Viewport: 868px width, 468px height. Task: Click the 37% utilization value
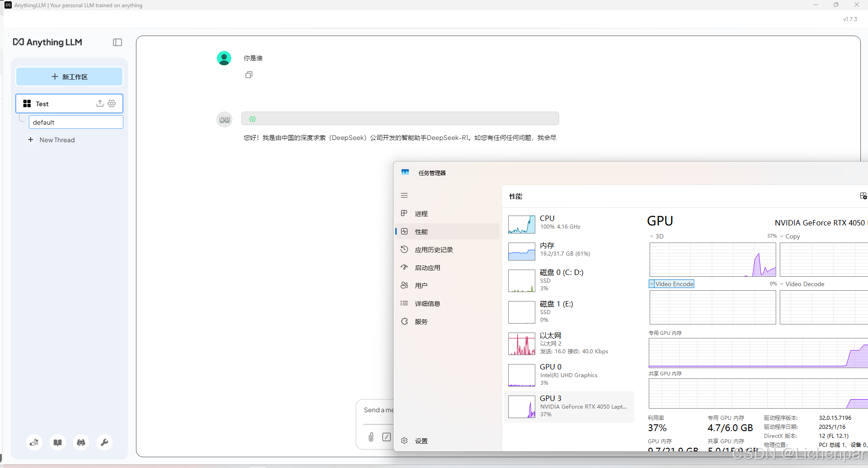[657, 428]
